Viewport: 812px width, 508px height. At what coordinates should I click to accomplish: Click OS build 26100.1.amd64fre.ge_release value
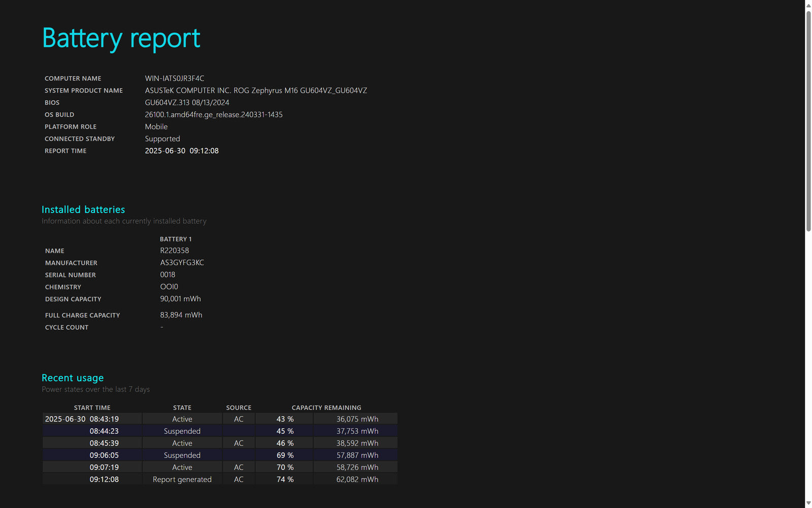(x=214, y=115)
